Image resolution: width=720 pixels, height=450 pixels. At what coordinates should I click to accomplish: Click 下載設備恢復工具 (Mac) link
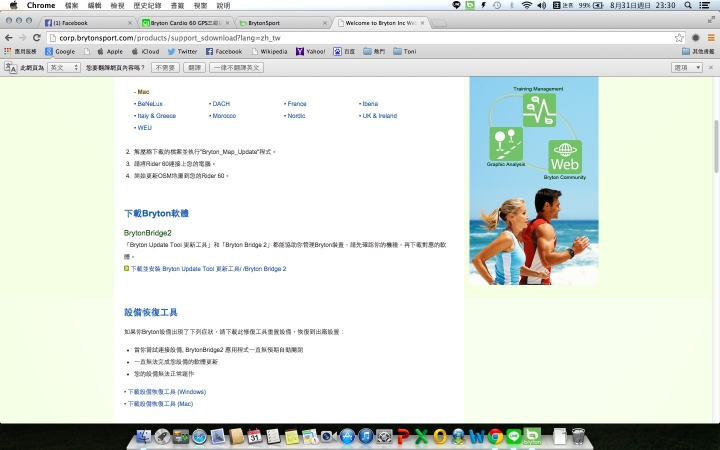coord(160,404)
